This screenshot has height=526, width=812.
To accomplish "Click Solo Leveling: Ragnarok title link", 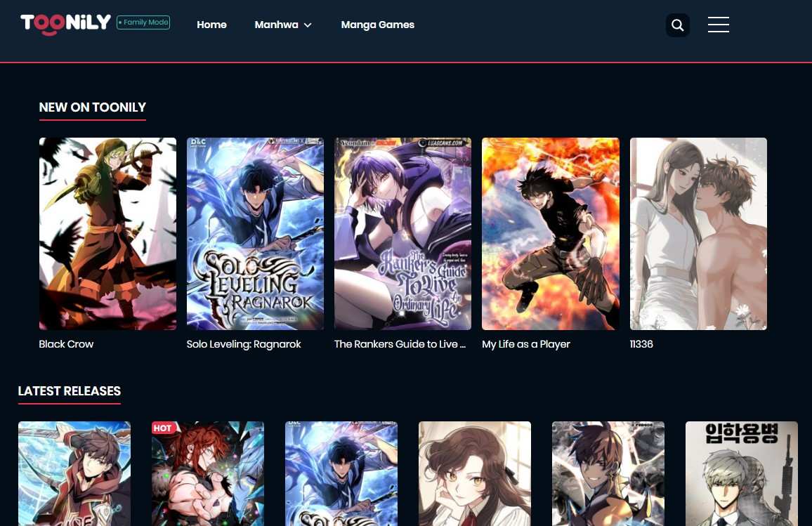I will click(244, 344).
